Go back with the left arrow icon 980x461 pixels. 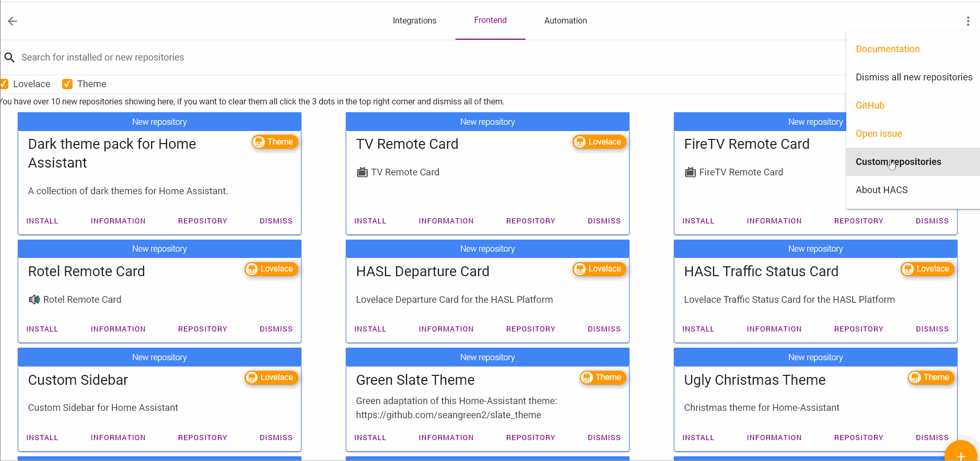pos(13,21)
